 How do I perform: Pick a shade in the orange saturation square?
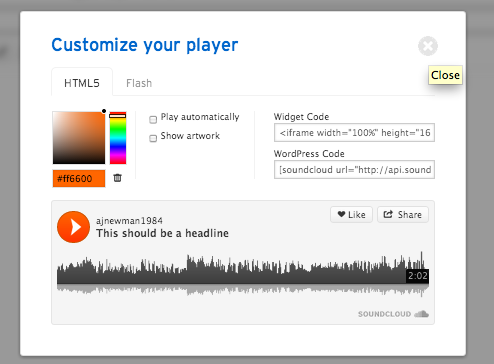79,138
